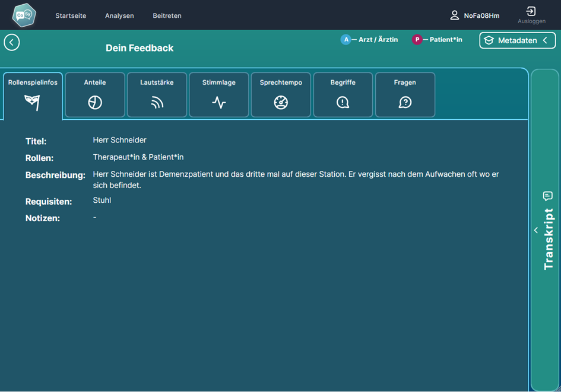Click the speedometer icon under Sprechtempo
This screenshot has height=392, width=561.
(x=281, y=102)
